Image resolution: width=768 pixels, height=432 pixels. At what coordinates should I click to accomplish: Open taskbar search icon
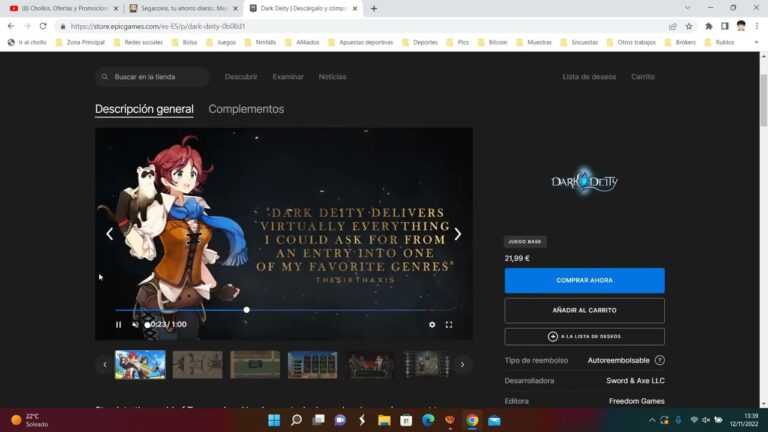296,420
